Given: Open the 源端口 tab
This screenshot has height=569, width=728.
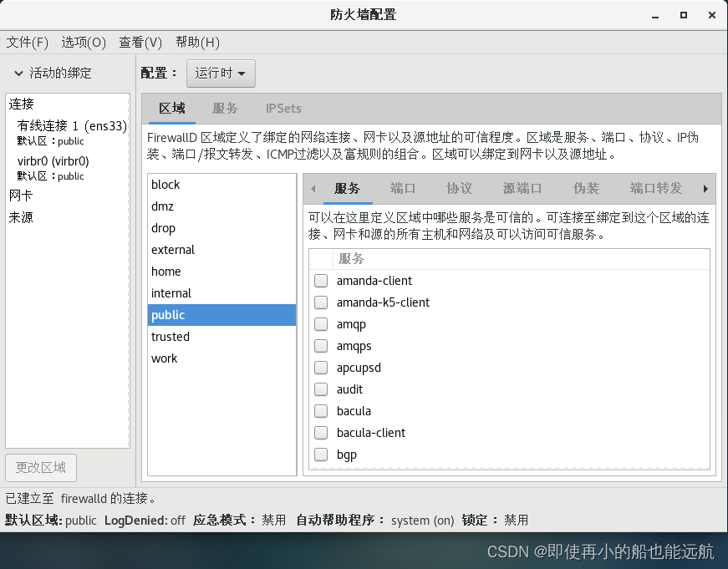Looking at the screenshot, I should pyautogui.click(x=522, y=189).
